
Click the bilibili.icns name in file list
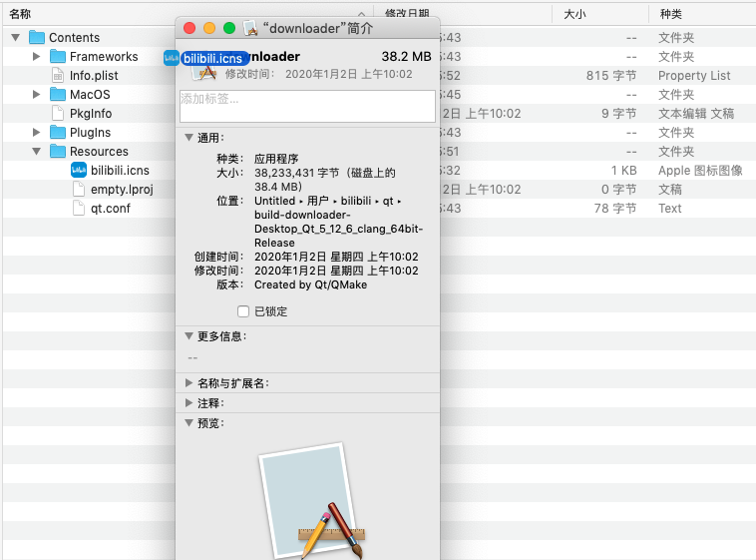click(120, 171)
